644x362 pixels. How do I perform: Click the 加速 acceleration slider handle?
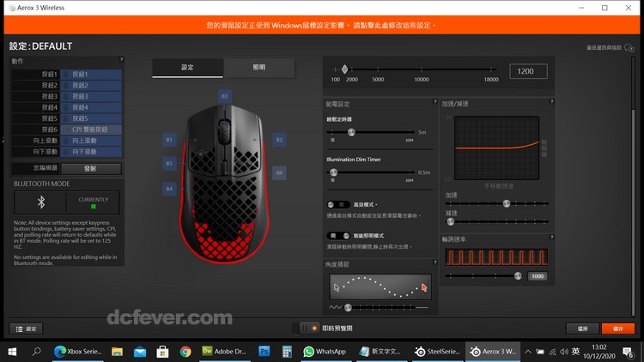pos(507,203)
